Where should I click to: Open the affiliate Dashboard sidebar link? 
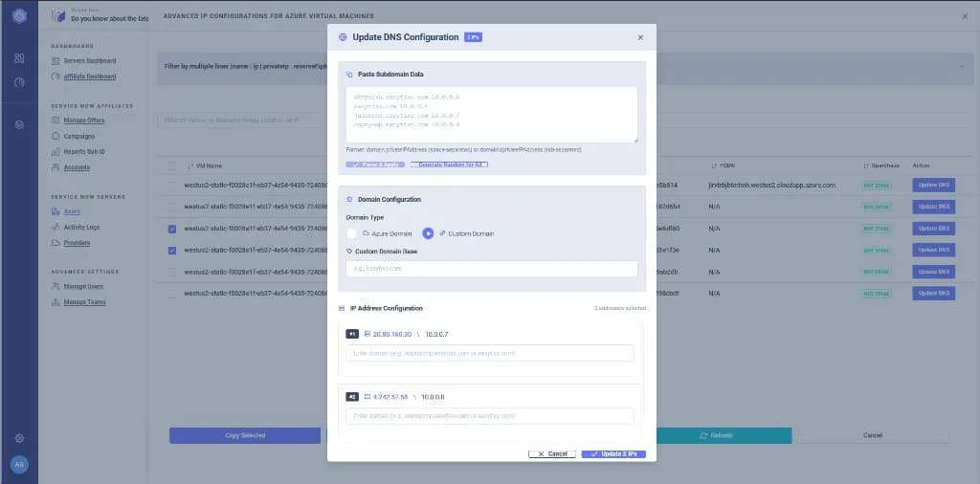point(89,77)
